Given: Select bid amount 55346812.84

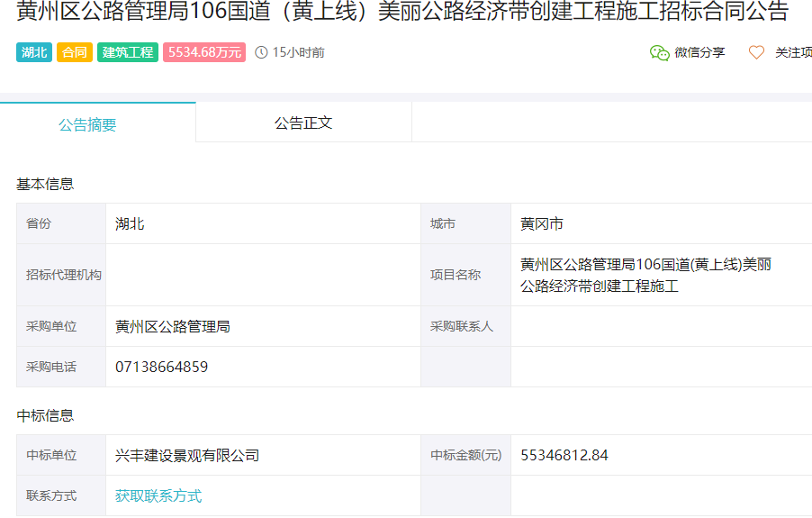Looking at the screenshot, I should [564, 455].
